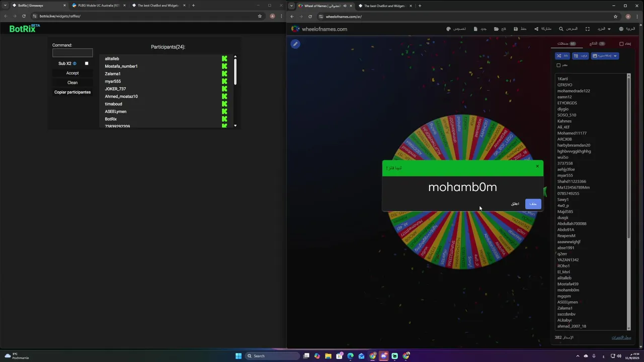
Task: Open Task View on the taskbar
Action: point(306,356)
